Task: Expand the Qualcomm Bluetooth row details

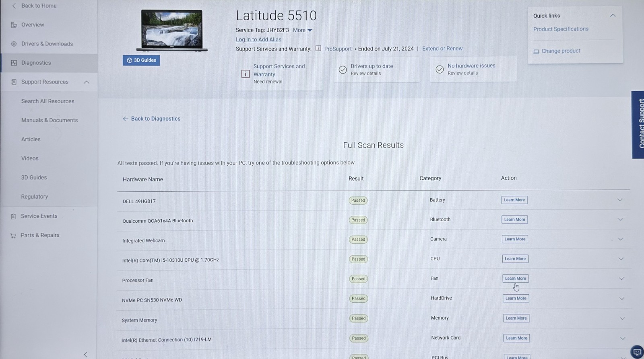Action: [620, 220]
